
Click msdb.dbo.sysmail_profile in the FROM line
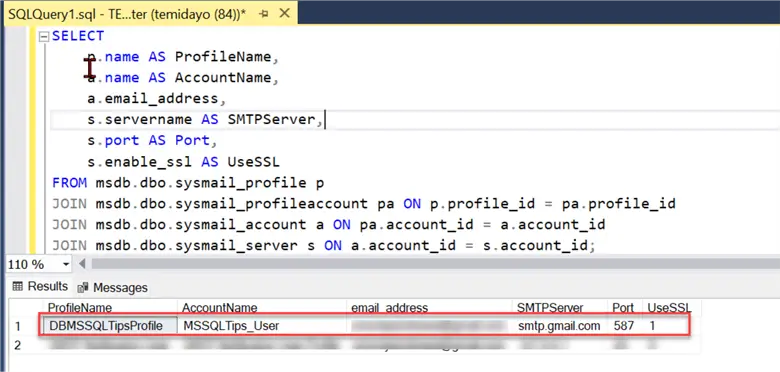200,183
